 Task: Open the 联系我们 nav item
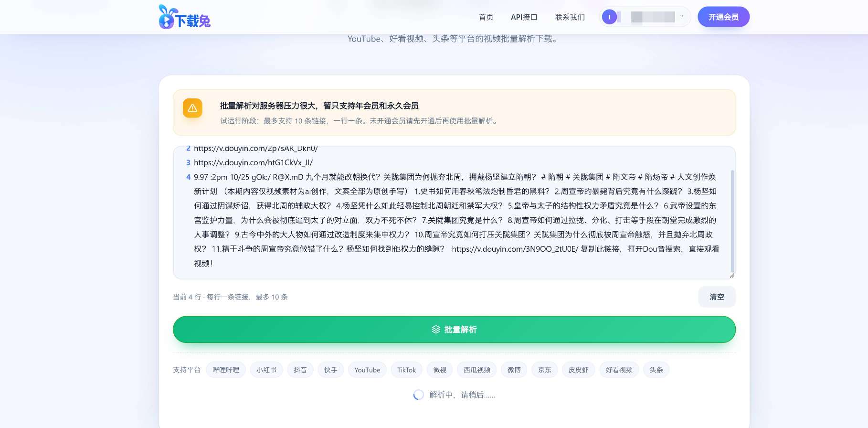[x=570, y=17]
